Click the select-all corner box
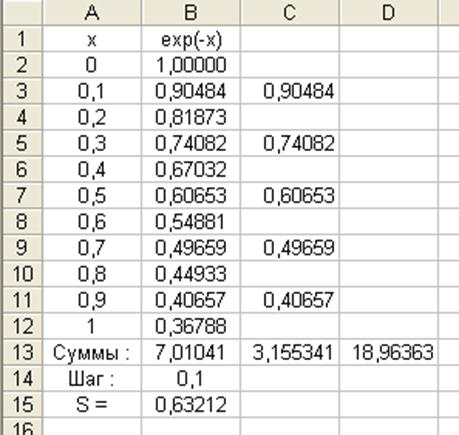 click(22, 13)
